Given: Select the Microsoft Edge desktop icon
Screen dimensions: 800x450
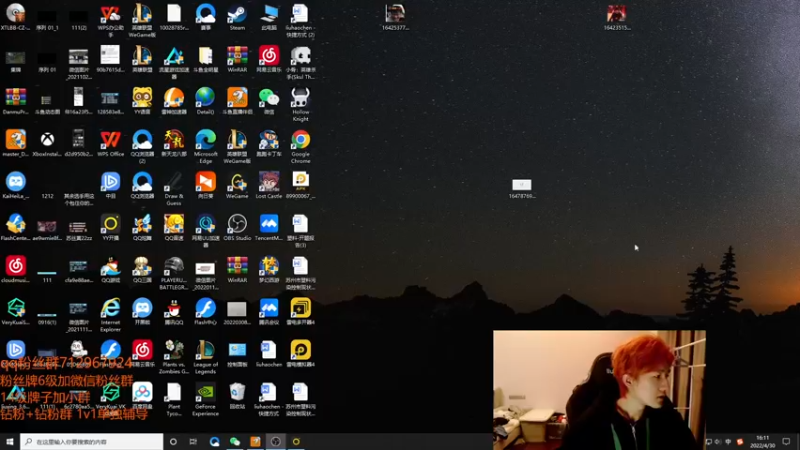Looking at the screenshot, I should [206, 140].
